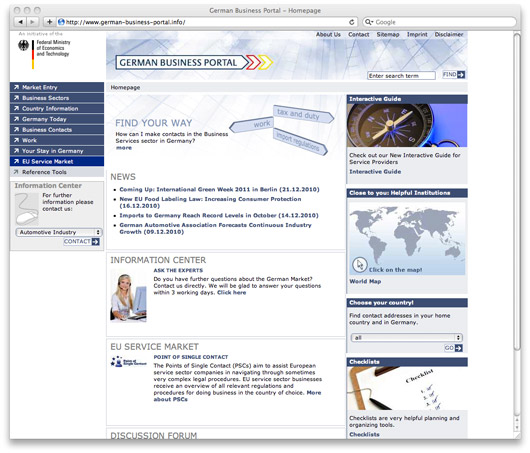Click the 'tax and duty' signpost arrow

click(303, 114)
